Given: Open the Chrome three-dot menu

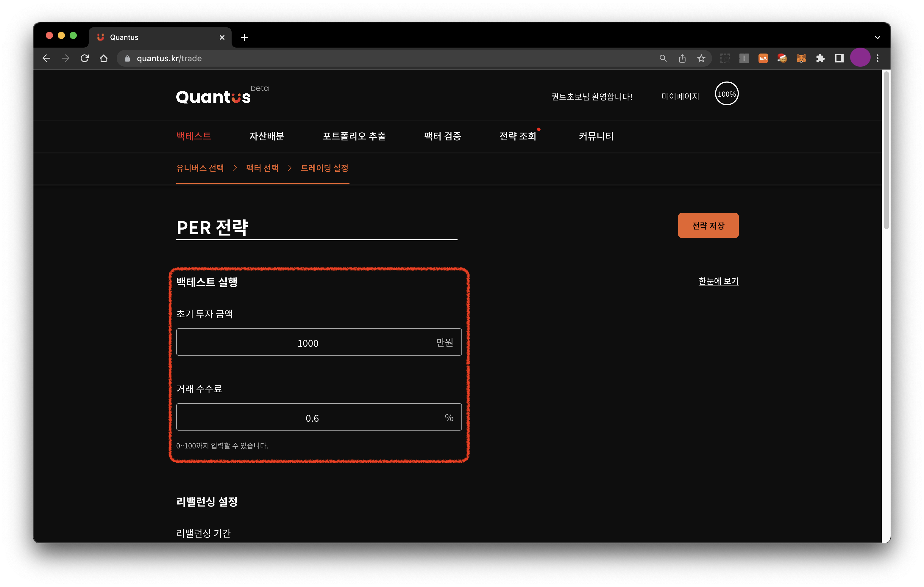Looking at the screenshot, I should 878,58.
